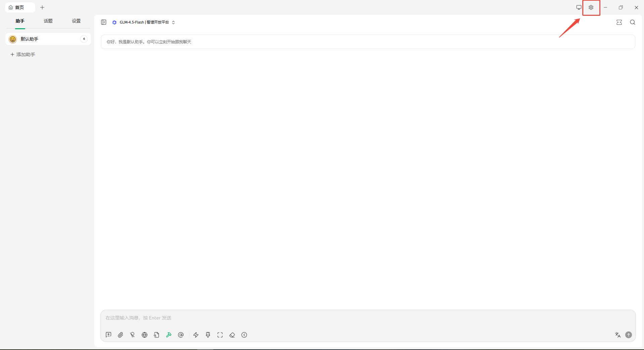This screenshot has width=644, height=350.
Task: Click the @ mention models icon
Action: pos(181,335)
